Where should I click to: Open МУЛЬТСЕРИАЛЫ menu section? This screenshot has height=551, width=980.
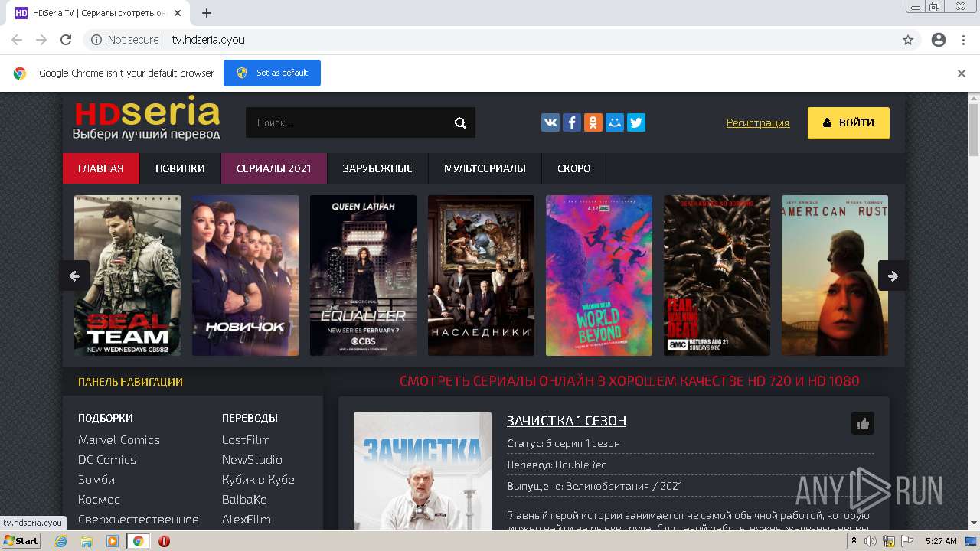pyautogui.click(x=485, y=168)
